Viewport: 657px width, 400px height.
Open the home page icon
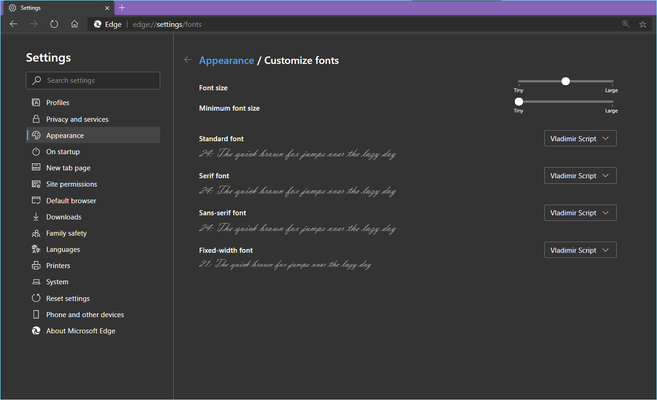click(x=74, y=24)
